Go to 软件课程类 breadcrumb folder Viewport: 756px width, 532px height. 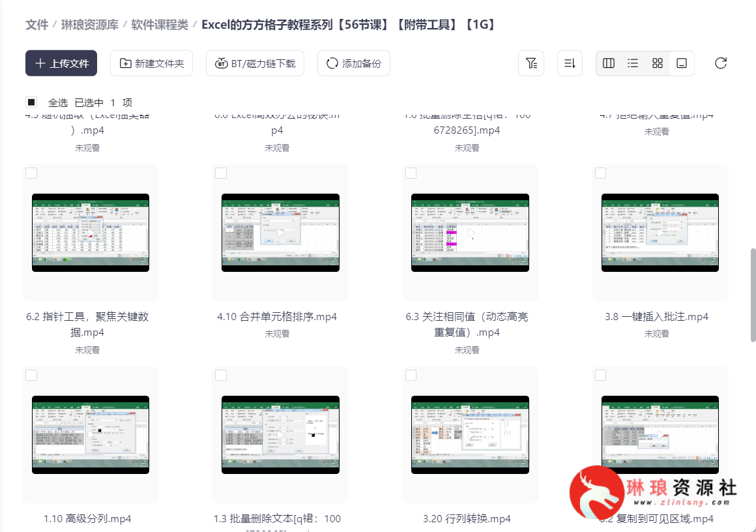(x=160, y=25)
